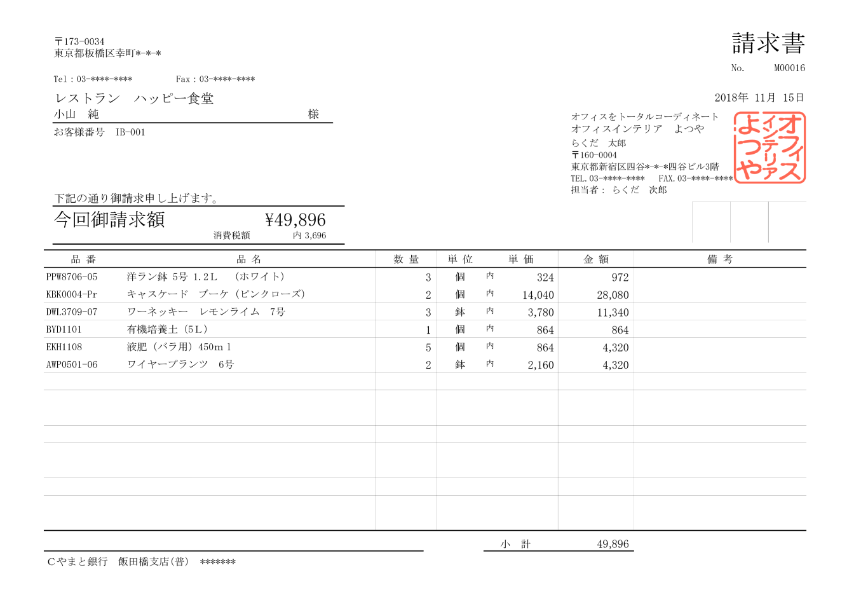The image size is (868, 614).
Task: Click the amount 972
Action: click(620, 278)
